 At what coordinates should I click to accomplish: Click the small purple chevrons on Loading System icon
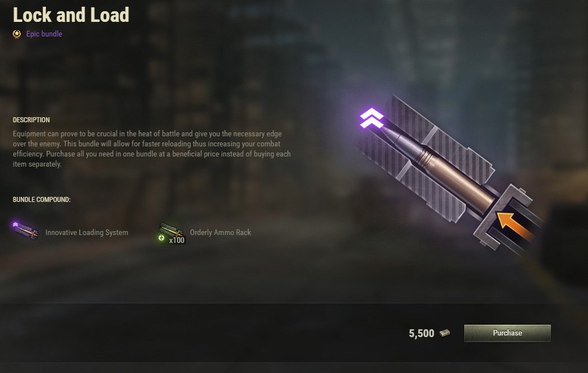point(15,224)
